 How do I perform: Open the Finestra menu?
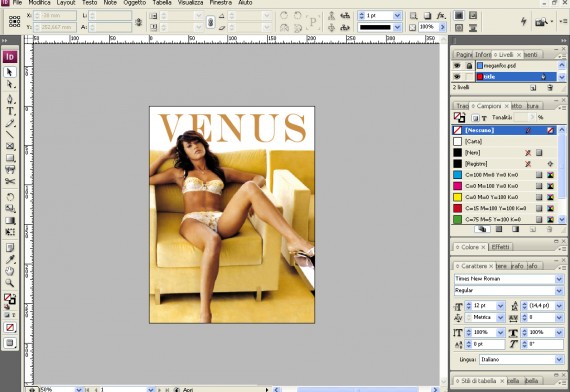click(221, 3)
